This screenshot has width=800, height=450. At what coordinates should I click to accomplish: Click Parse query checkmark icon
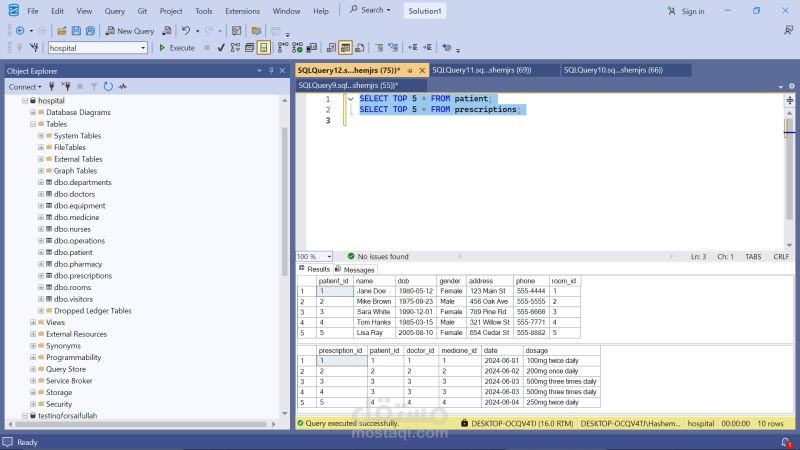click(221, 48)
